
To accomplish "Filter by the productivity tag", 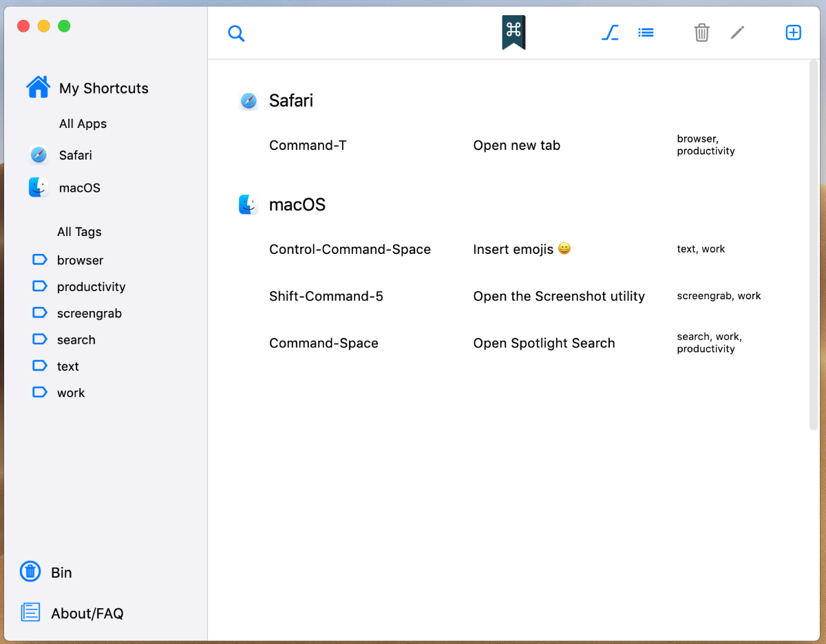I will pos(92,287).
